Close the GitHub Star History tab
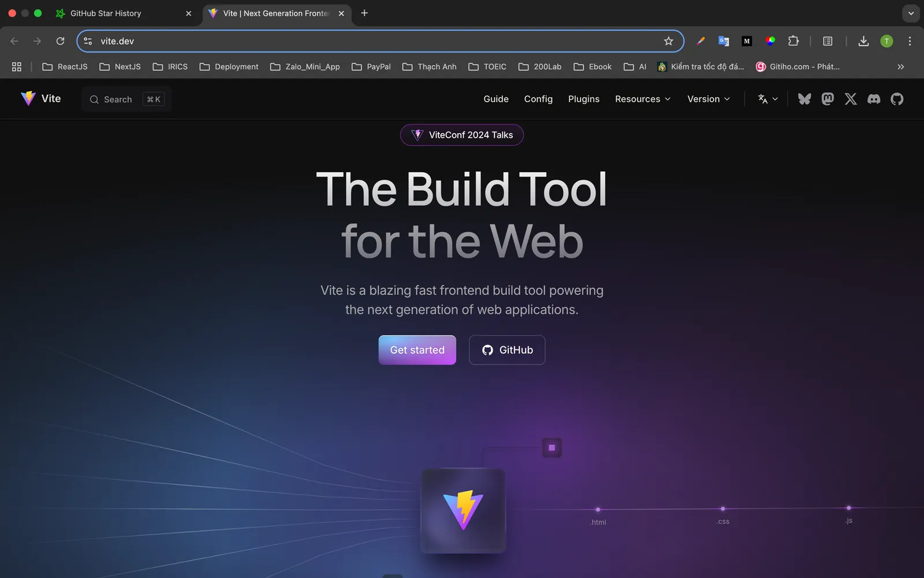924x578 pixels. [x=188, y=13]
